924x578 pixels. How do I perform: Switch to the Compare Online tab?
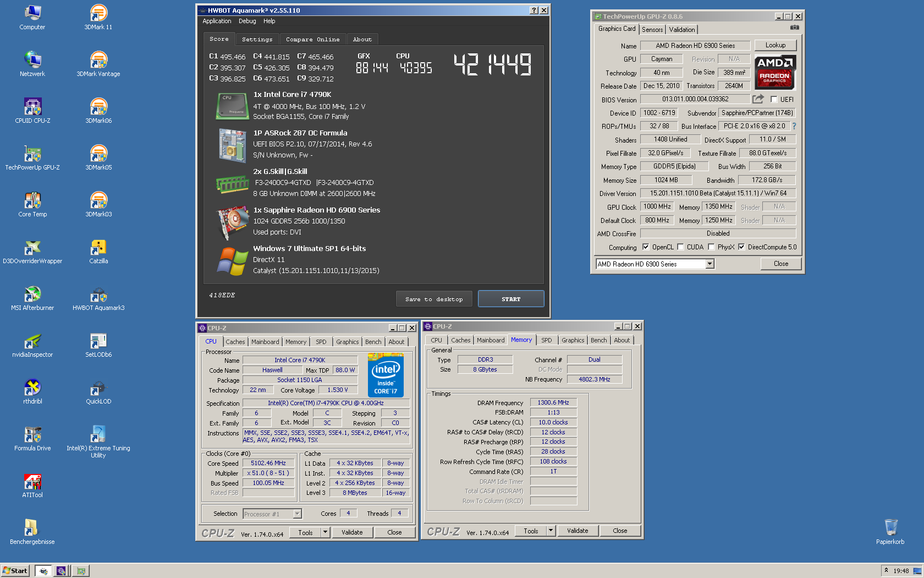pyautogui.click(x=312, y=39)
